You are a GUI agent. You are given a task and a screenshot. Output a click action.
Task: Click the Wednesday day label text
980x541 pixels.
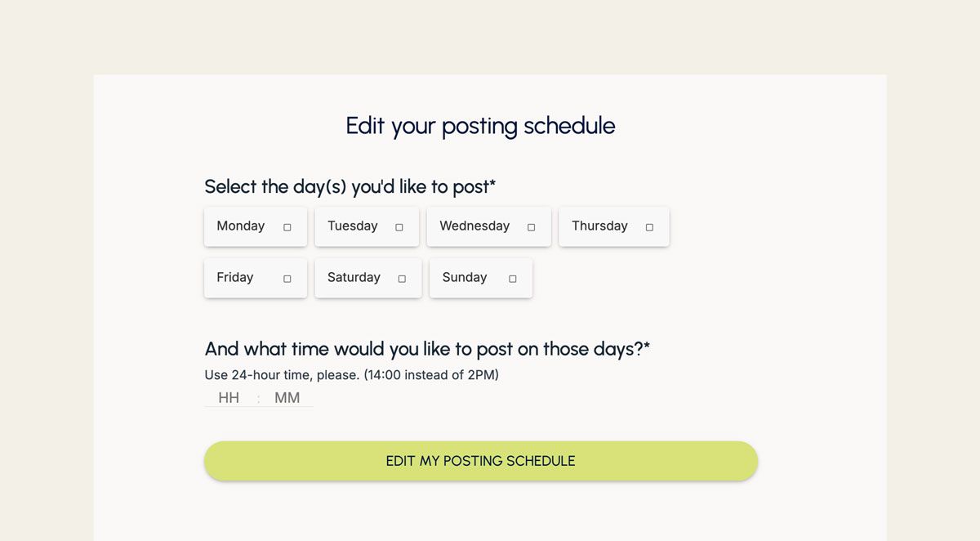474,226
